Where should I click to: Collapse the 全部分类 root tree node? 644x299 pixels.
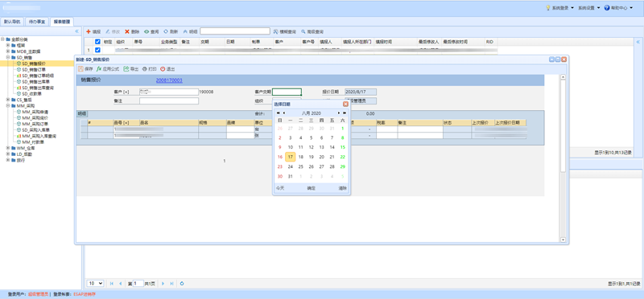[3, 39]
